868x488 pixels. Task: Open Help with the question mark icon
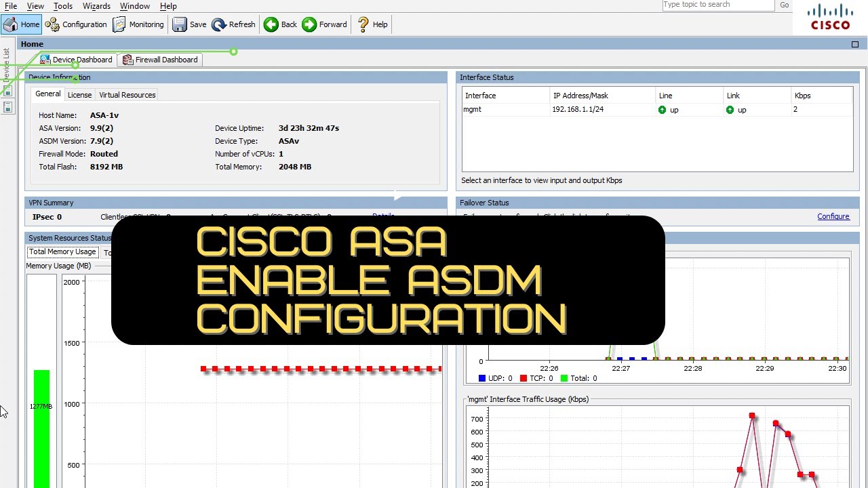click(372, 24)
